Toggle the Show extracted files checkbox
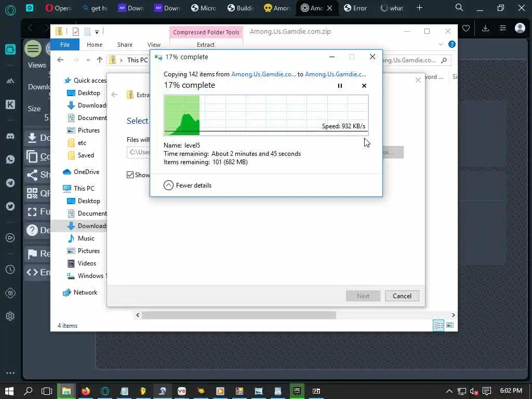Screen dimensions: 532x399 click(130, 175)
